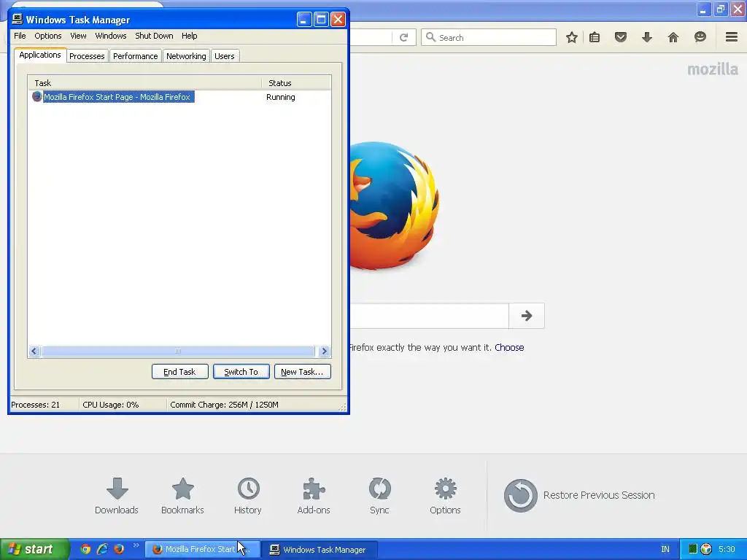Open Task Manager Windows menu
Image resolution: width=747 pixels, height=560 pixels.
pos(111,36)
